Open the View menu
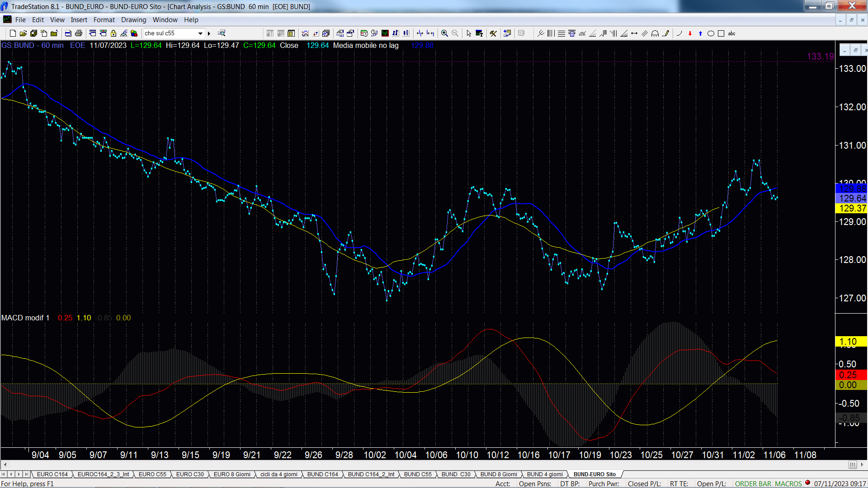The image size is (868, 488). pyautogui.click(x=57, y=20)
